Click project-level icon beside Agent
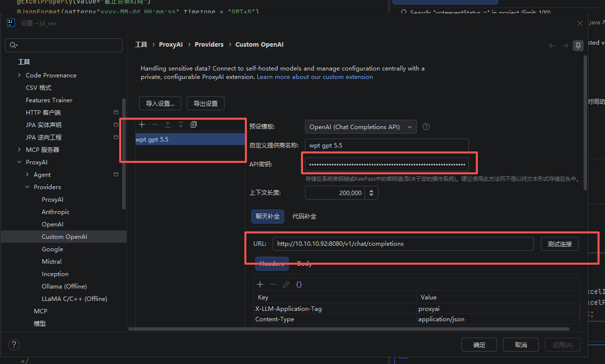The width and height of the screenshot is (605, 364). [x=116, y=174]
